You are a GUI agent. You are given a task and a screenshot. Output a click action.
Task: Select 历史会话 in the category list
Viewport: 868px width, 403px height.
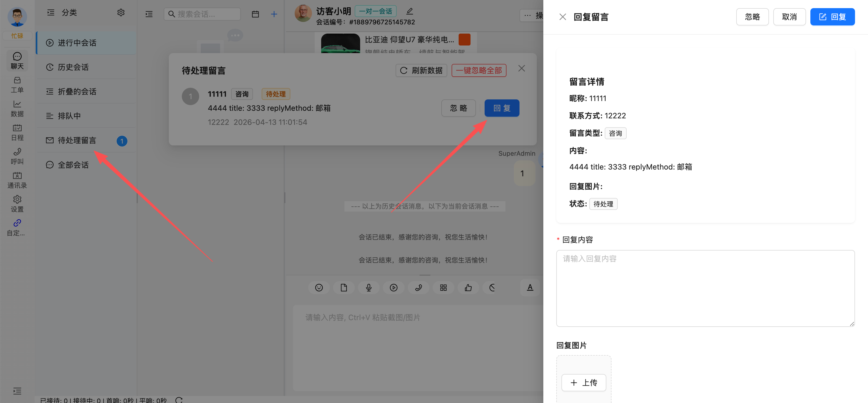click(x=86, y=67)
